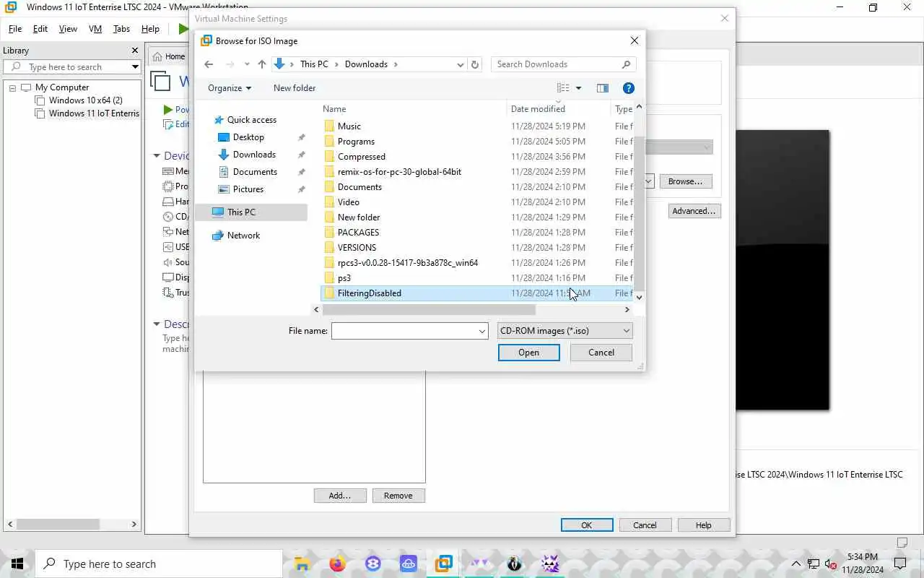Open the view options dropdown arrow
924x578 pixels.
578,88
